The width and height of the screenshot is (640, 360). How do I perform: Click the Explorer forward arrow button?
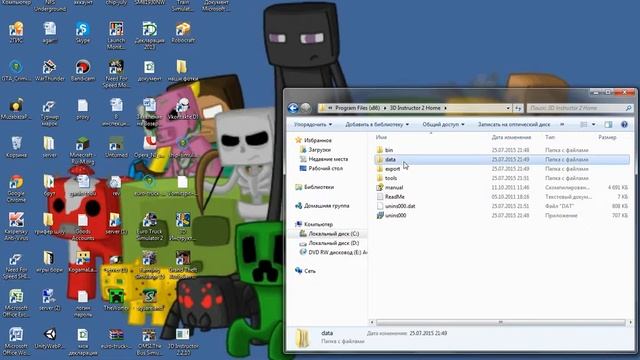tap(306, 108)
